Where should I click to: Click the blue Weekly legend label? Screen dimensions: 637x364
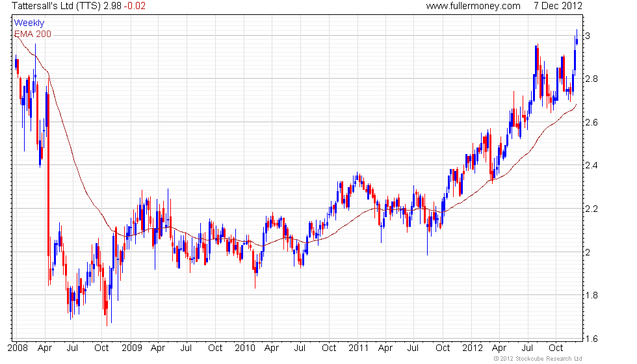click(29, 23)
